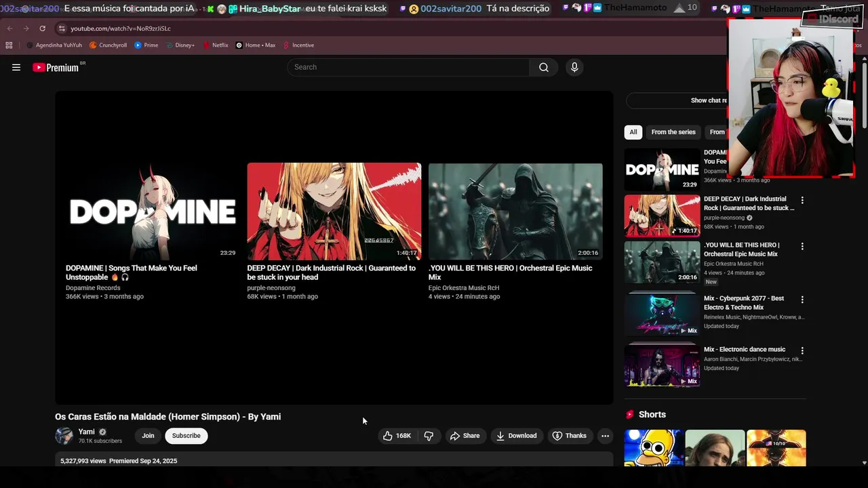The height and width of the screenshot is (488, 868).
Task: Subscribe to Yami channel
Action: click(186, 436)
